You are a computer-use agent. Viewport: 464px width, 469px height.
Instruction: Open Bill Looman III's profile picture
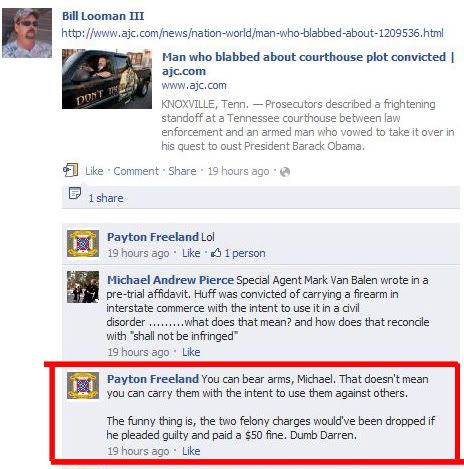[27, 33]
